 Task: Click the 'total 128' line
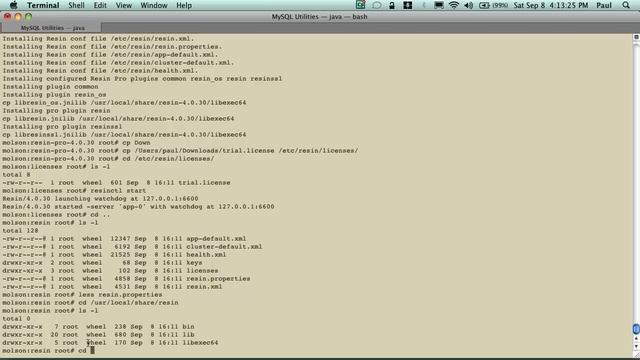pyautogui.click(x=20, y=231)
